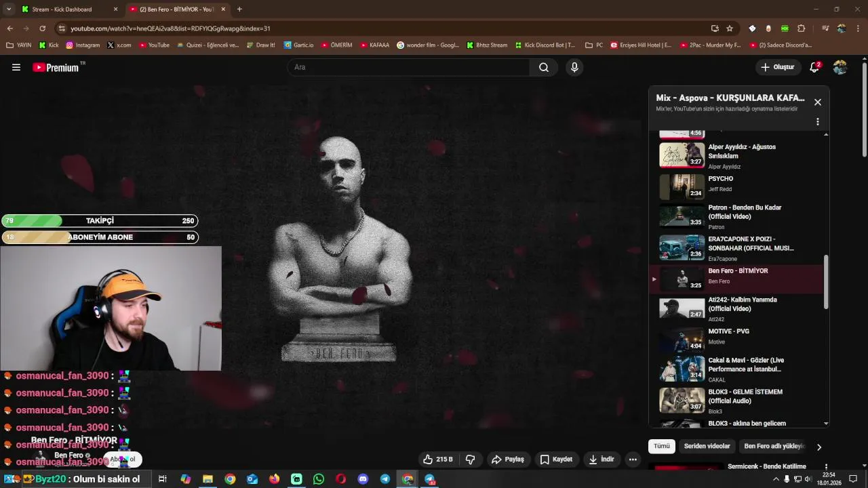
Task: Open the Mix playlist three-dot options
Action: click(818, 122)
